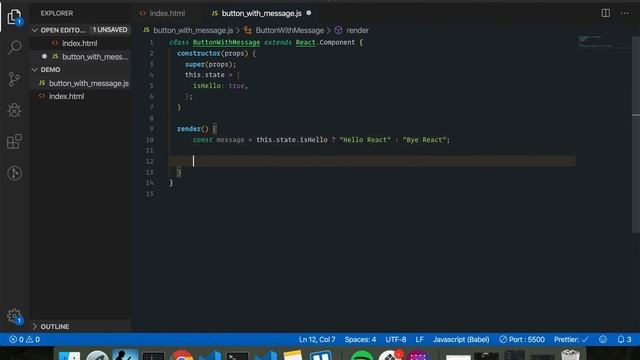This screenshot has height=360, width=640.
Task: Open Terminal from the dock
Action: (237, 356)
